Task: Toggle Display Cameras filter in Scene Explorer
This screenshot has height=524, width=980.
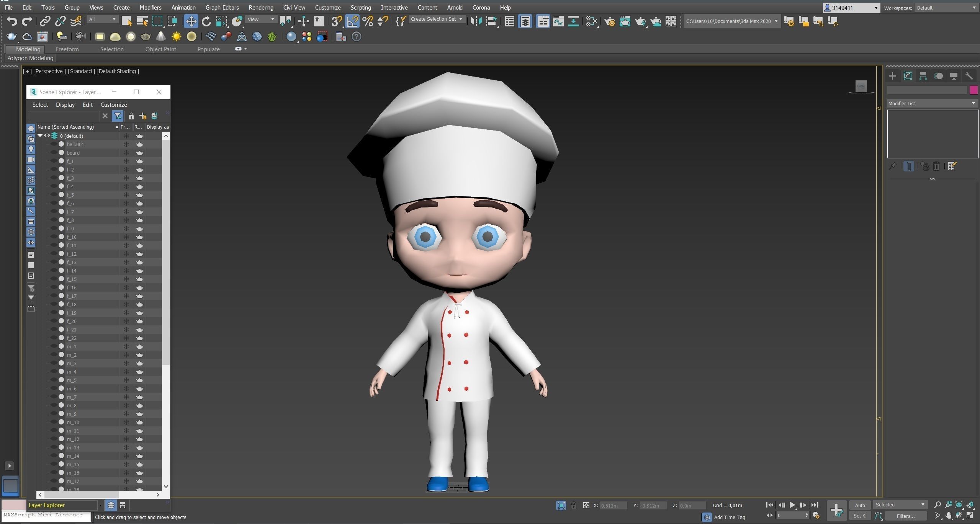Action: click(x=31, y=160)
